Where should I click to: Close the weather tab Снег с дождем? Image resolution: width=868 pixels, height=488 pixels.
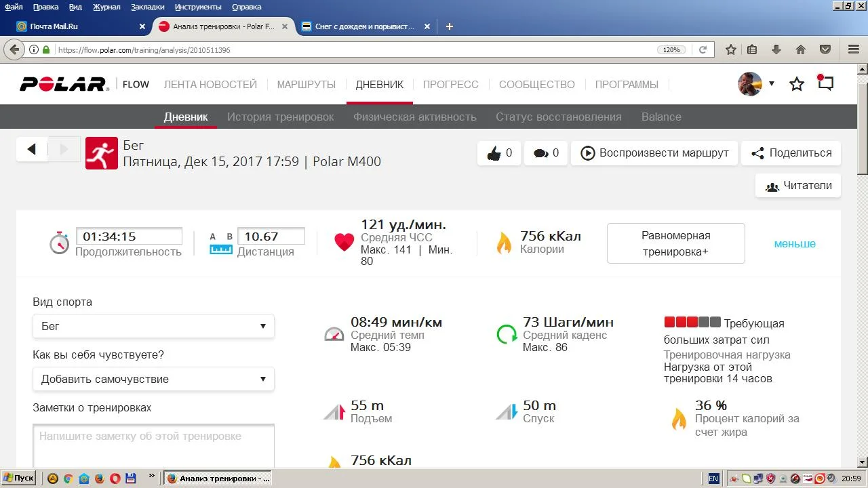(x=427, y=26)
